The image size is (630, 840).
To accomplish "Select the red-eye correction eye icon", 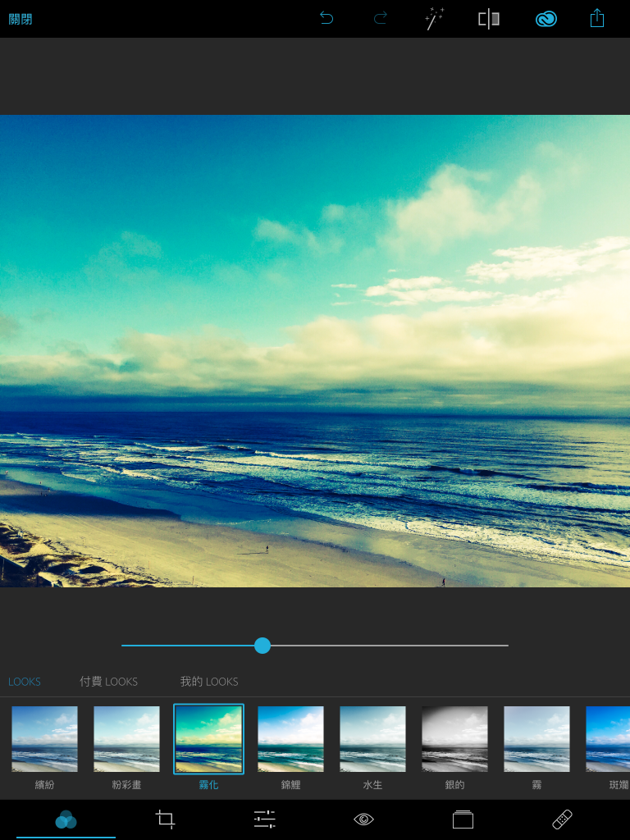I will [363, 819].
